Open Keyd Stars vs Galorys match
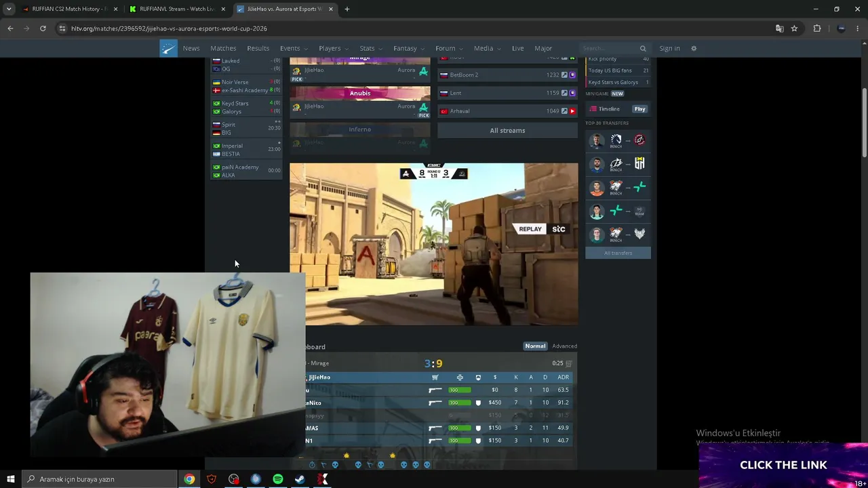The width and height of the screenshot is (868, 488). pyautogui.click(x=247, y=107)
